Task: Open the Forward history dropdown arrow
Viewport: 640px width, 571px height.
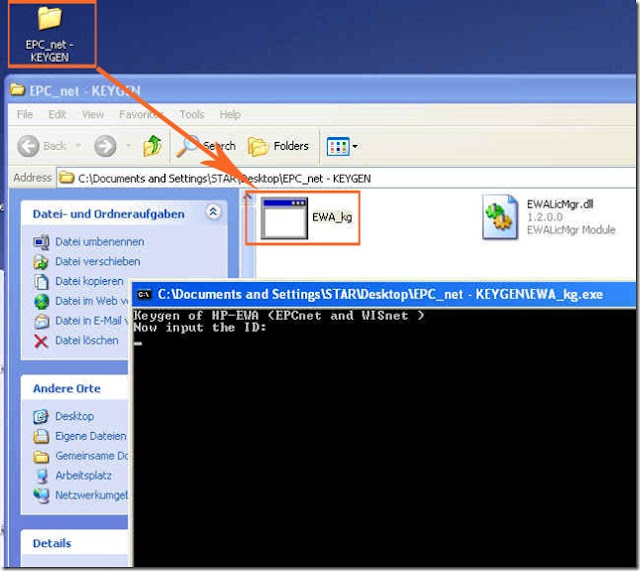Action: pos(128,146)
